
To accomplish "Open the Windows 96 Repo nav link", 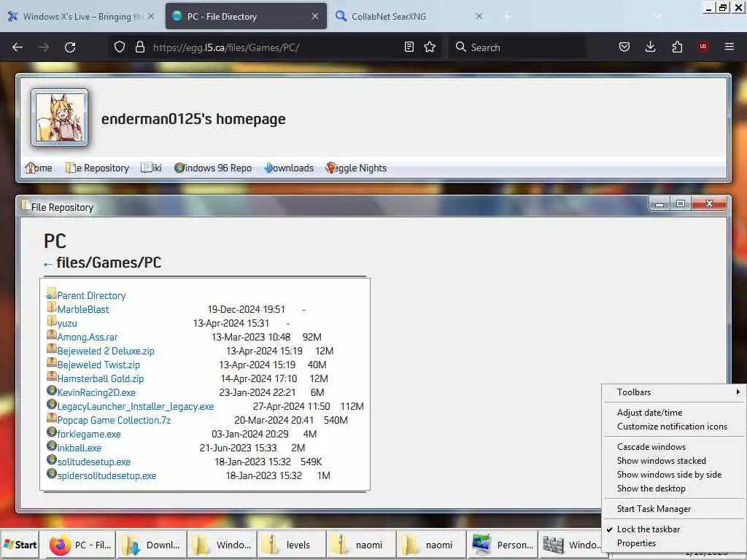I will point(213,168).
